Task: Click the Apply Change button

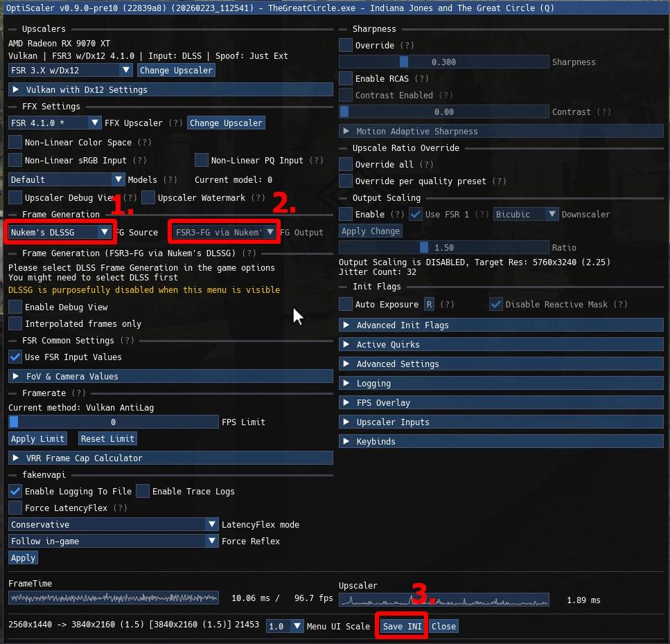Action: tap(371, 231)
